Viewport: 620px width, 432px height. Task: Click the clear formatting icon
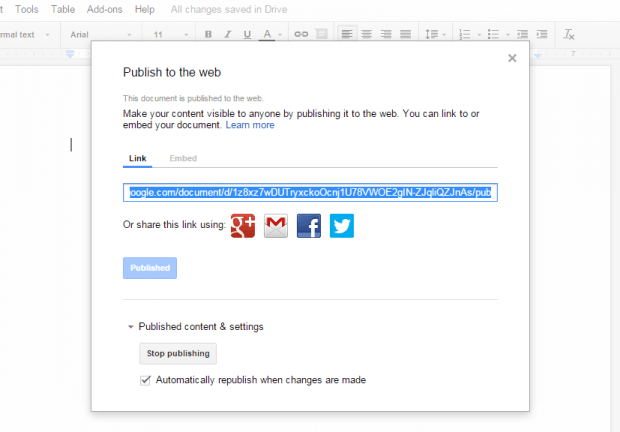click(x=569, y=35)
